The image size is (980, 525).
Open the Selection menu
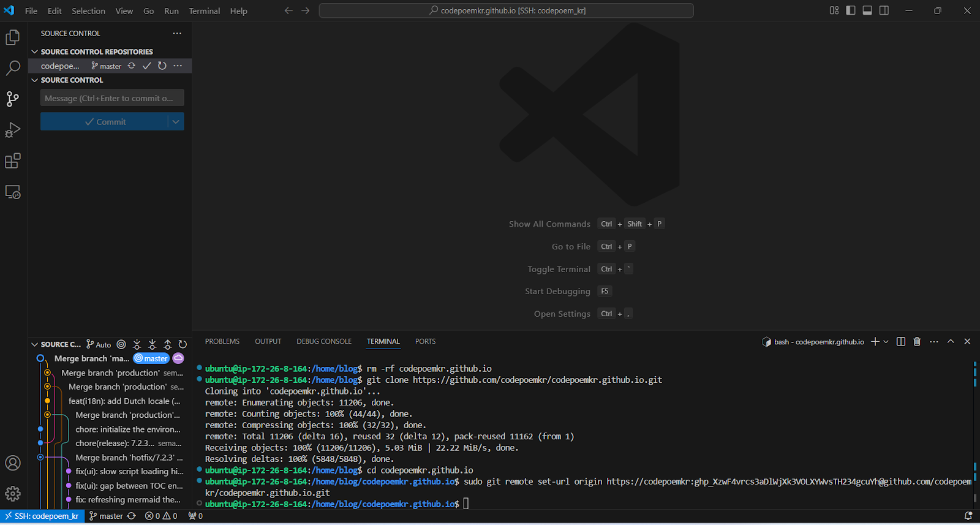[88, 10]
